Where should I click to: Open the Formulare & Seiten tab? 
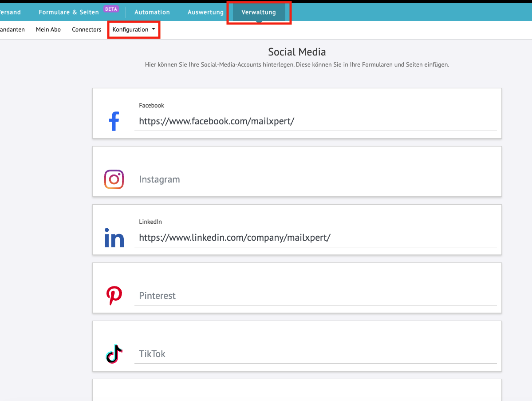click(69, 12)
